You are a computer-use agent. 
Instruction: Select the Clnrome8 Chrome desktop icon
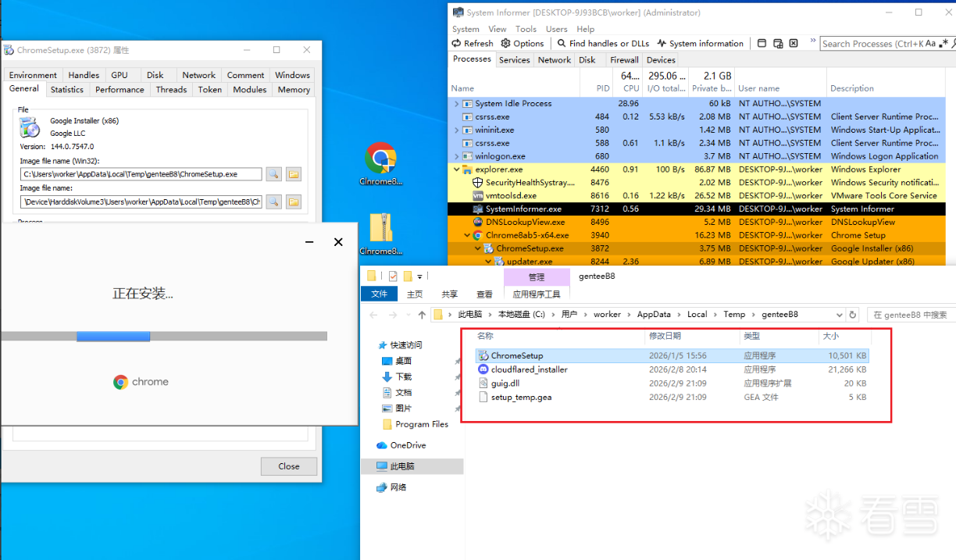tap(380, 165)
